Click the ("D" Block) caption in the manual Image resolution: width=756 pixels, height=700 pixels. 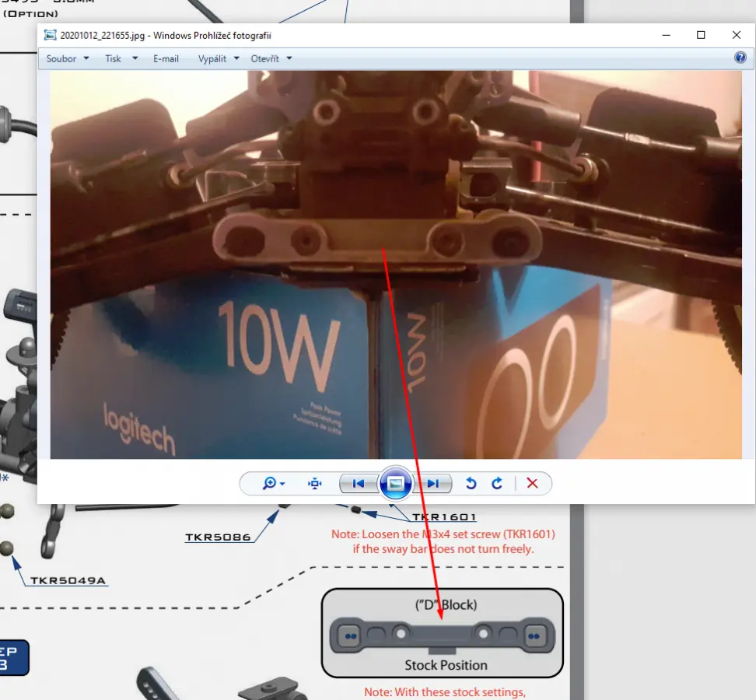coord(446,604)
